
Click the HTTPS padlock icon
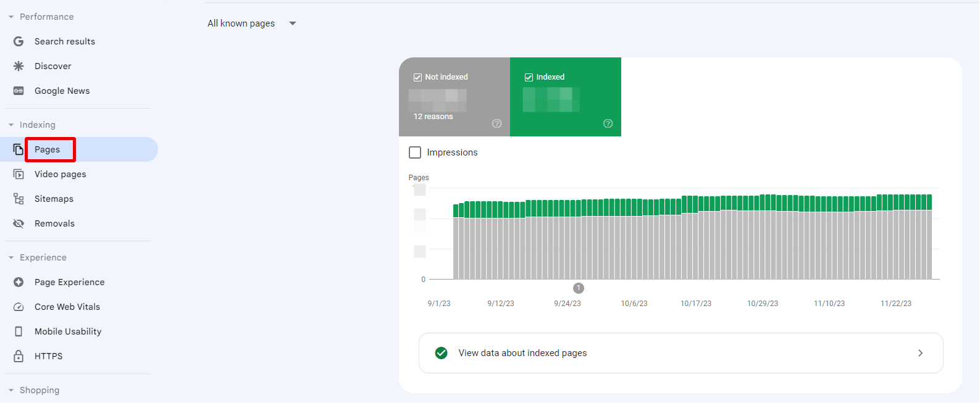coord(19,356)
